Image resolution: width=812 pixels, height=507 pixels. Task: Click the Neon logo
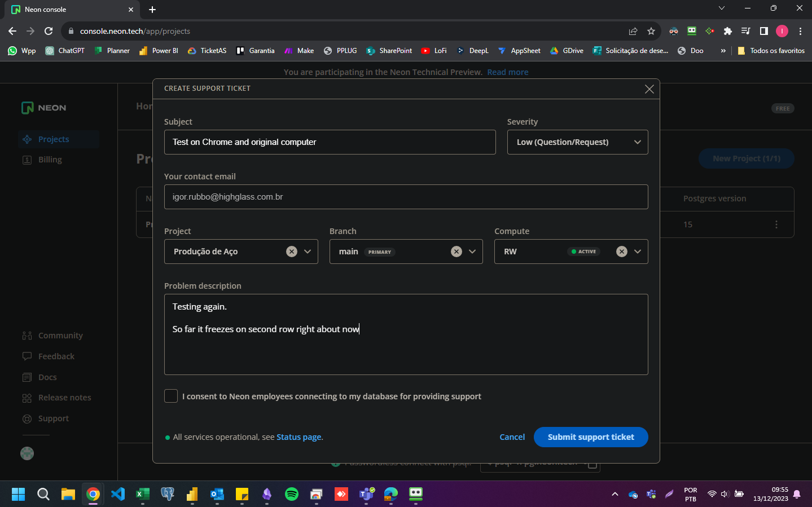click(x=43, y=108)
